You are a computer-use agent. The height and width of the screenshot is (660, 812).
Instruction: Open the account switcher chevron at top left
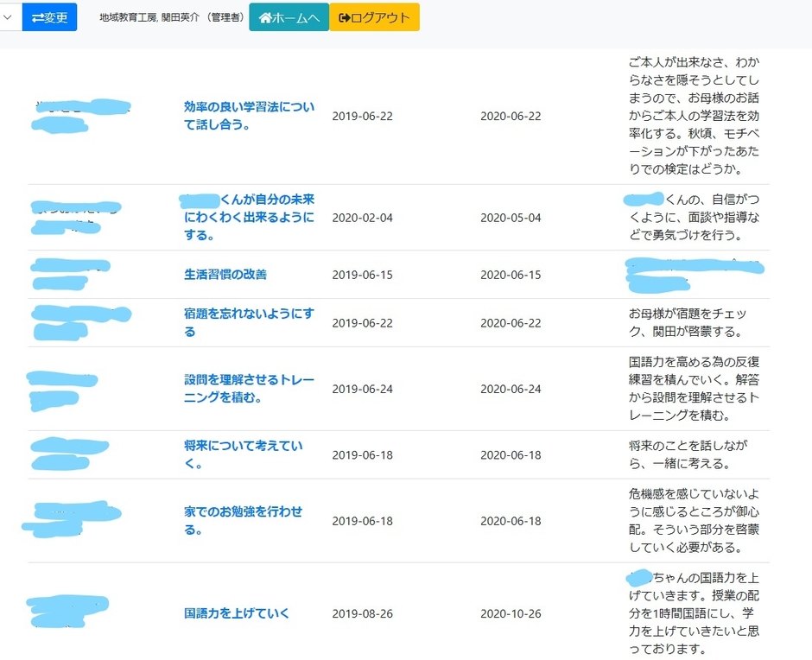coord(7,16)
